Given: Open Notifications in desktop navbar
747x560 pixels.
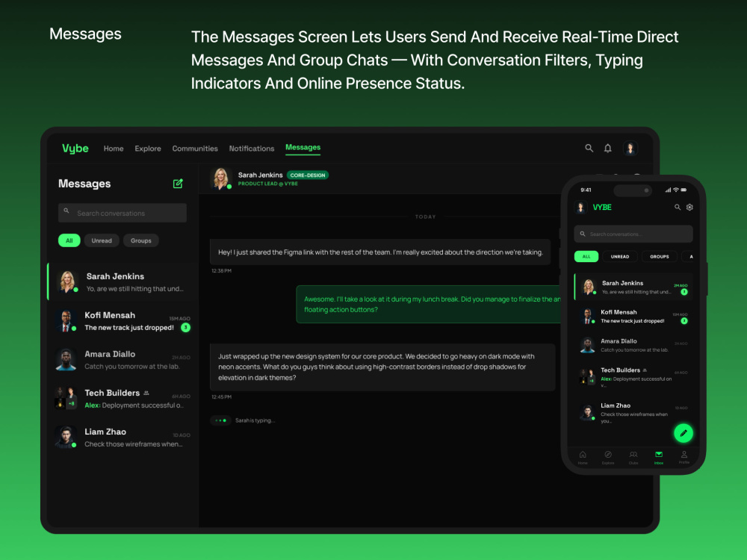Looking at the screenshot, I should coord(252,148).
